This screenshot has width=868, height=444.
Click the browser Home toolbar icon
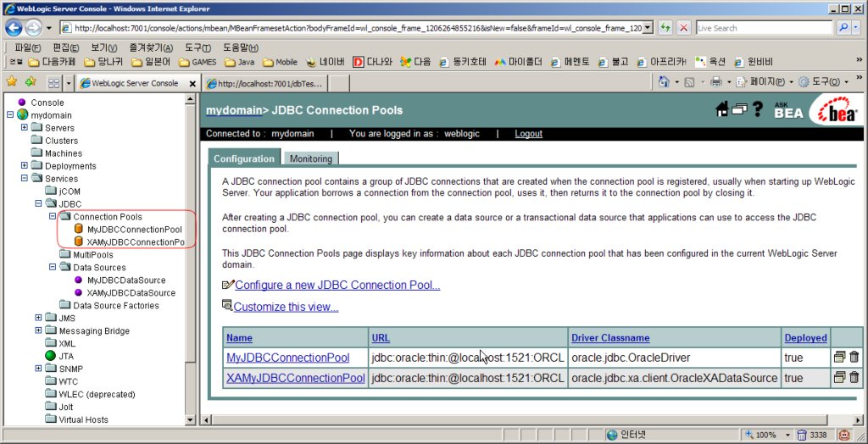(664, 82)
